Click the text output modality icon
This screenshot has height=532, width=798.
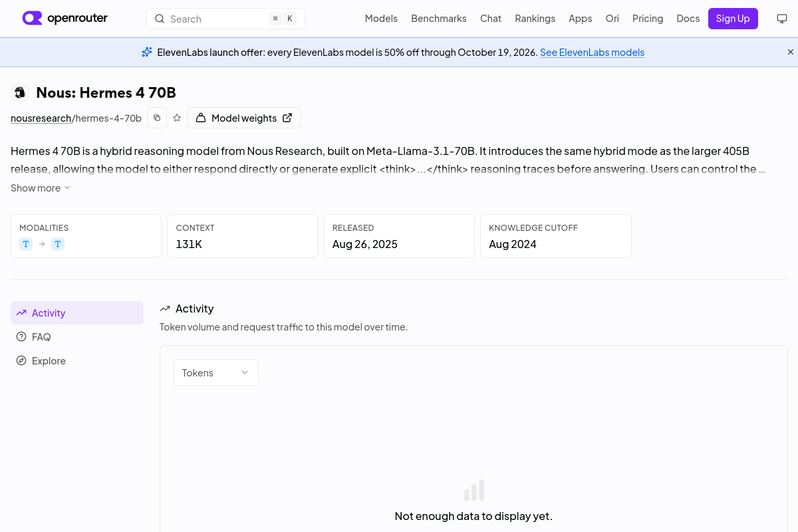pos(58,244)
